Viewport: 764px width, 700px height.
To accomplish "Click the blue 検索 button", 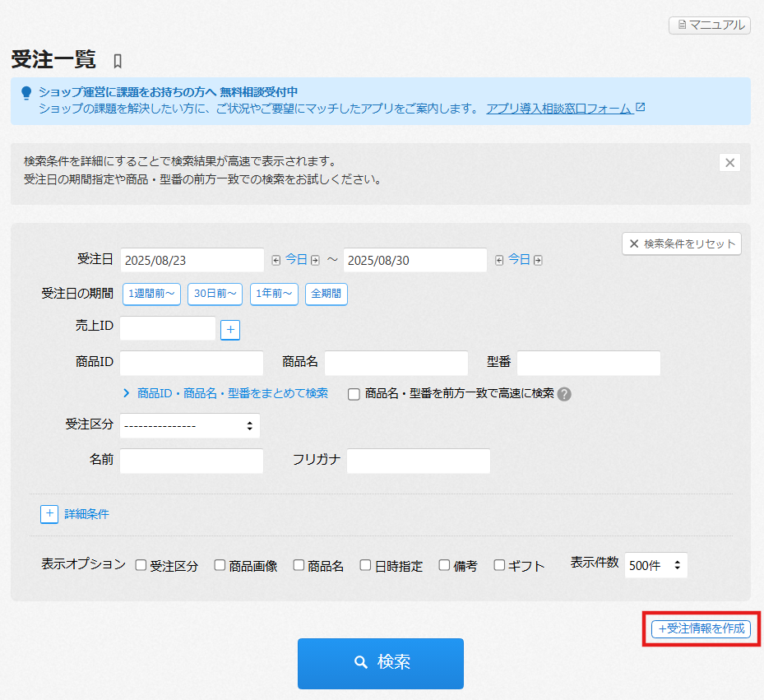I will point(381,663).
